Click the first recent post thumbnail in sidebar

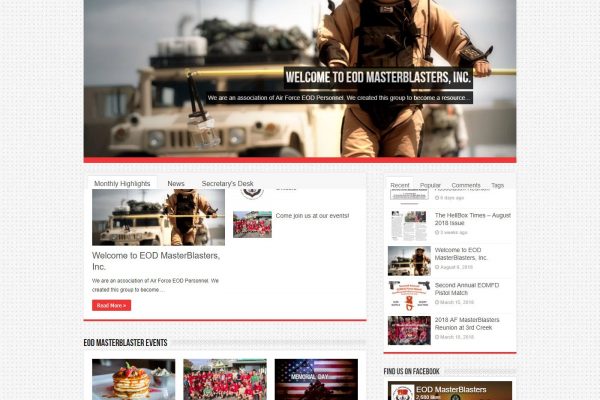(x=409, y=195)
